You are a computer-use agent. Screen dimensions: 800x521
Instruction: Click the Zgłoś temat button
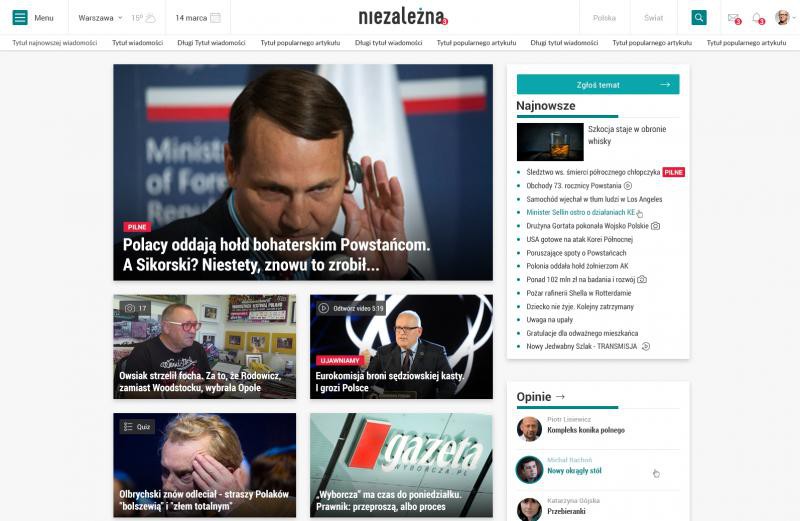coord(598,84)
